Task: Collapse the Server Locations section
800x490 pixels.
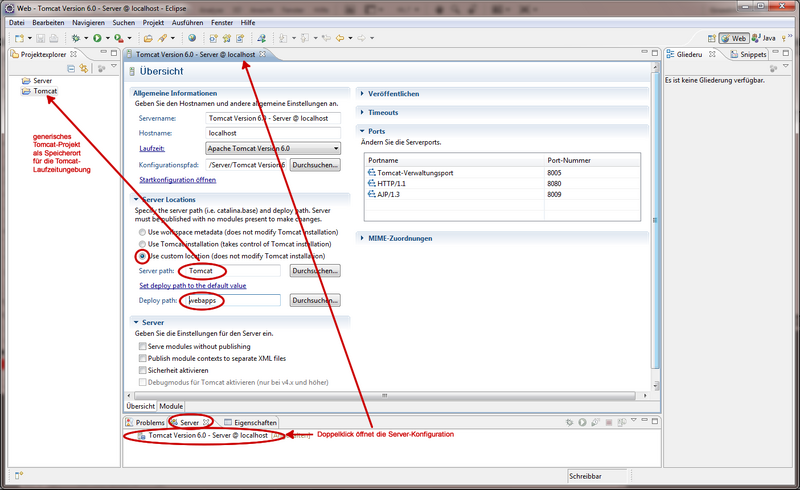Action: click(136, 200)
